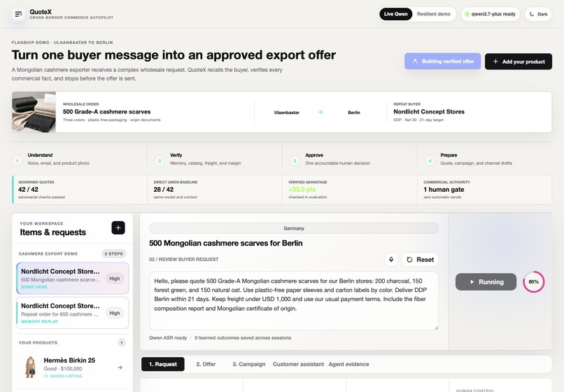
Task: Open the Nordlicht request marked START HERE
Action: pos(72,279)
